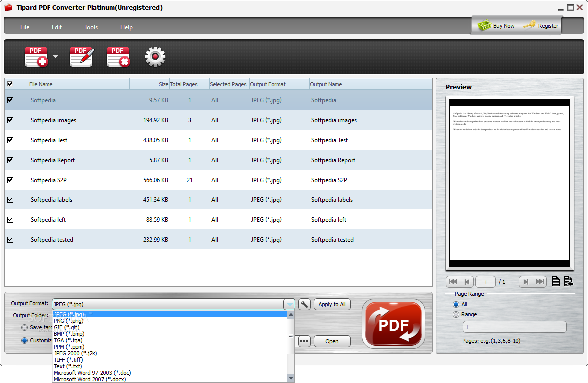Click the Remove PDF icon
588x383 pixels.
coord(118,57)
